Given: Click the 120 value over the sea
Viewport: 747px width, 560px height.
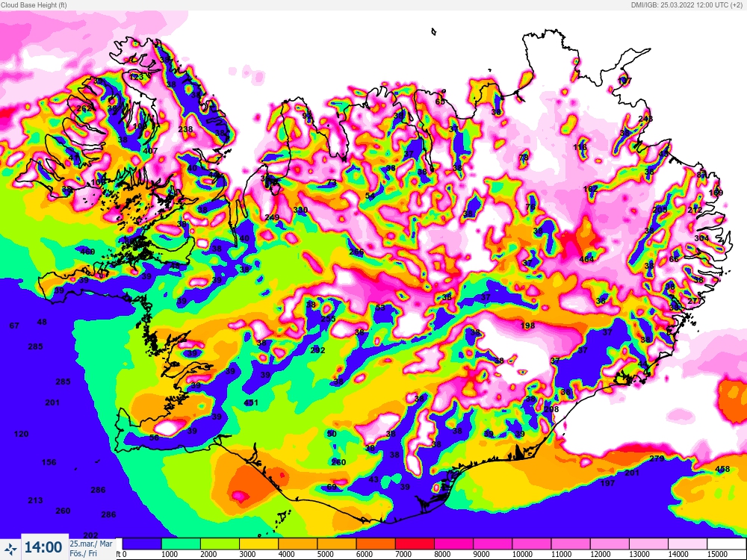Looking at the screenshot, I should pyautogui.click(x=22, y=434).
